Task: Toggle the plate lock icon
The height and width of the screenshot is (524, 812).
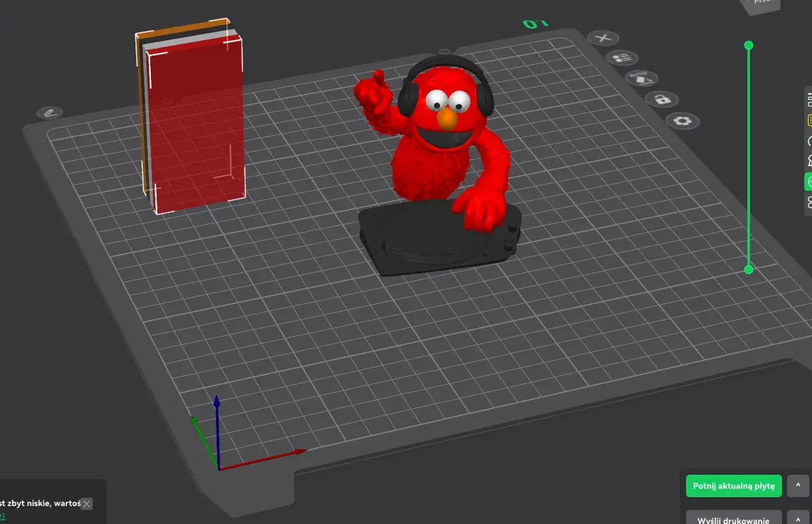Action: pyautogui.click(x=662, y=100)
